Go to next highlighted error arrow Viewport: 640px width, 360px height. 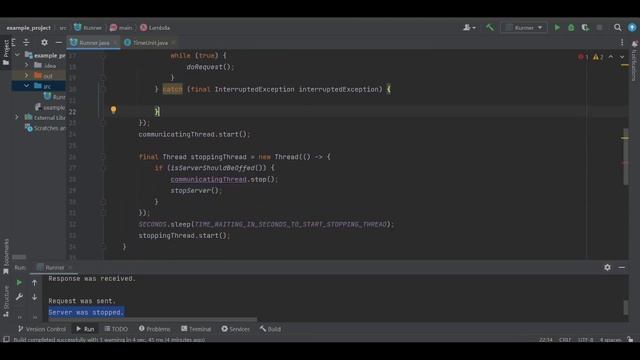(x=622, y=57)
